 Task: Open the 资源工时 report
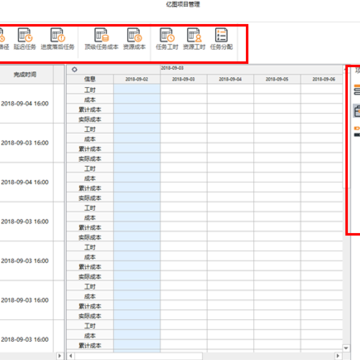[194, 39]
